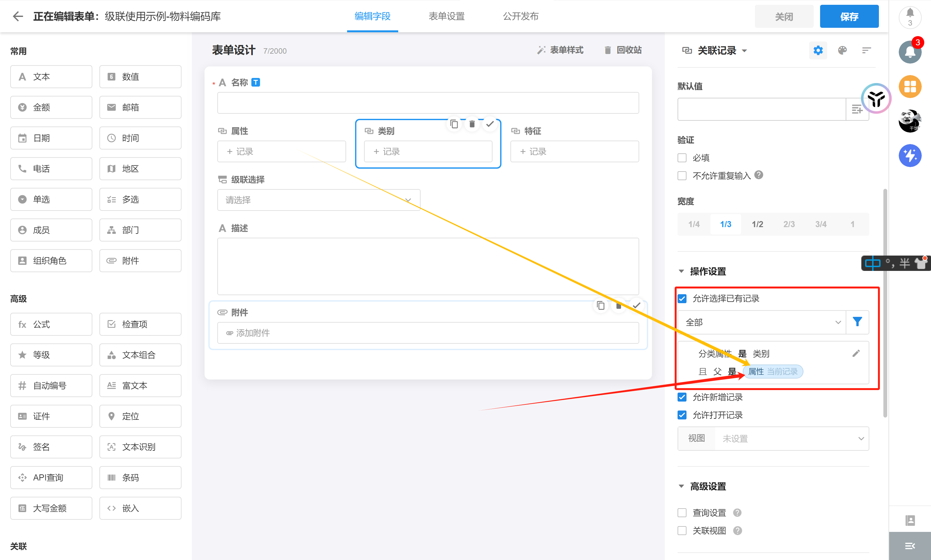Open the field style palette icon

[x=842, y=50]
